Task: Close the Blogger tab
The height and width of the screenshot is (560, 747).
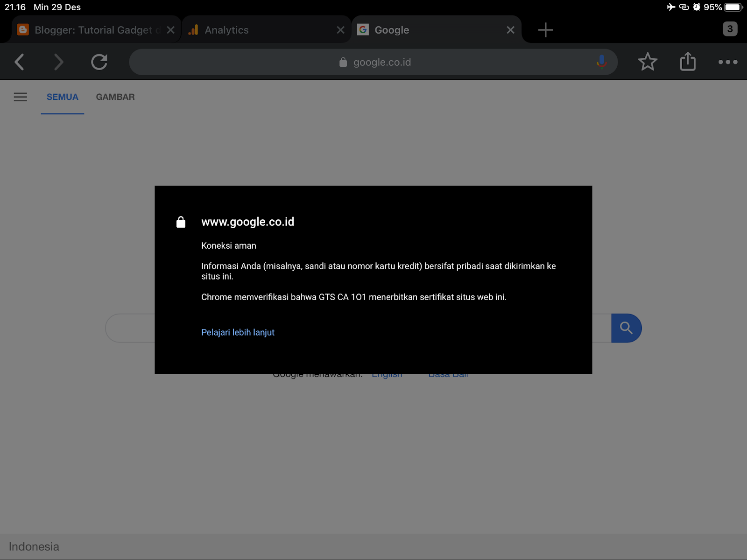Action: click(171, 30)
